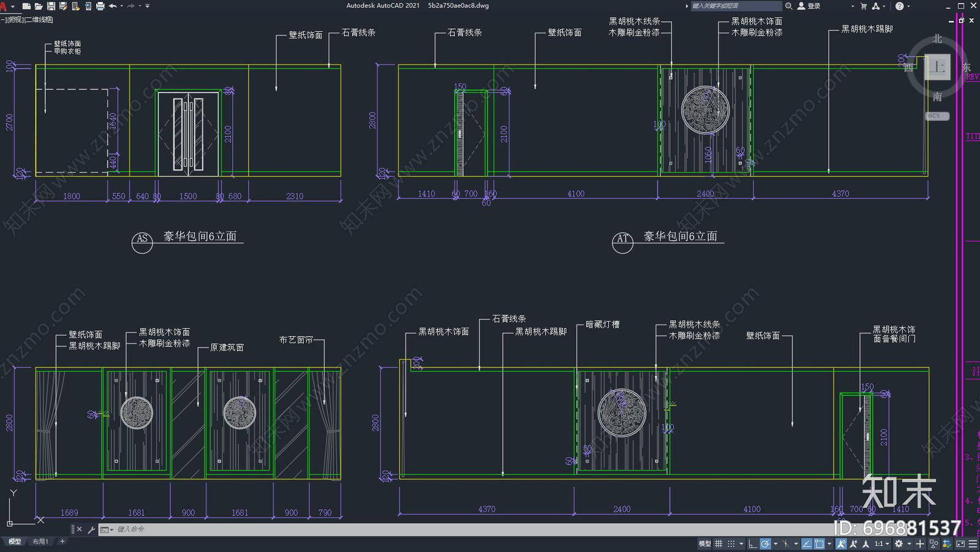
Task: Expand the Undo history dropdown arrow
Action: (121, 6)
